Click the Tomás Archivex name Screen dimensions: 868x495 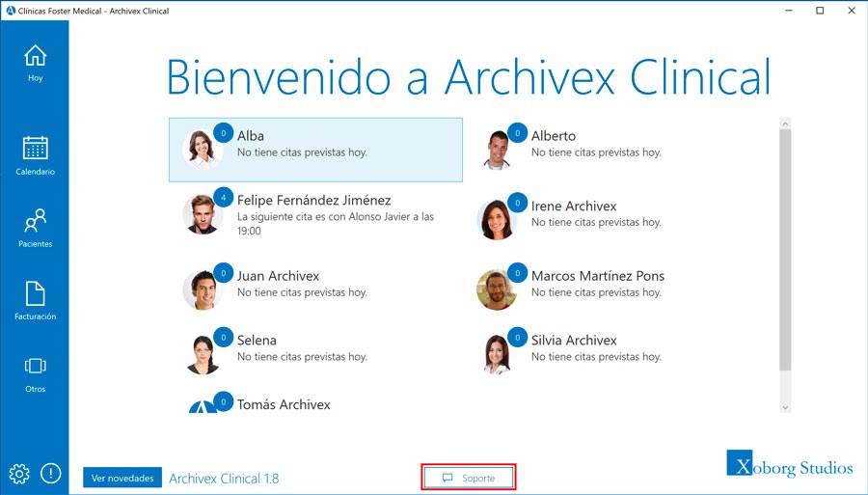pyautogui.click(x=284, y=404)
